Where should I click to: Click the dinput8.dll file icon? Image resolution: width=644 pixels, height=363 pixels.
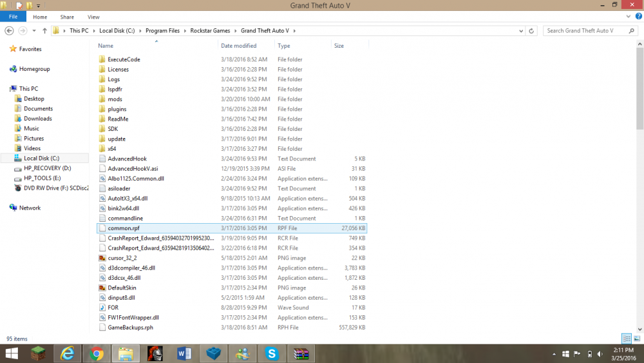tap(102, 298)
